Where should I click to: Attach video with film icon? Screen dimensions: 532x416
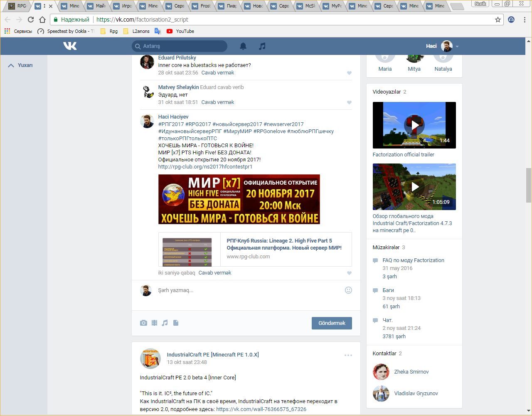[154, 323]
